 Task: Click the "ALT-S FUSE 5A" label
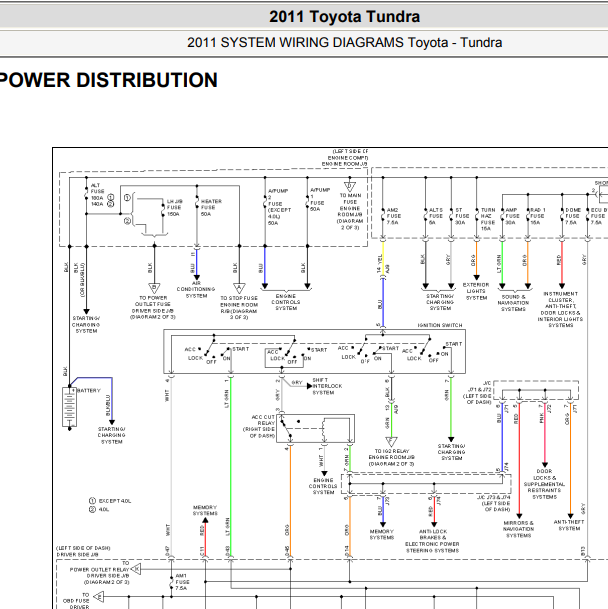(x=436, y=216)
